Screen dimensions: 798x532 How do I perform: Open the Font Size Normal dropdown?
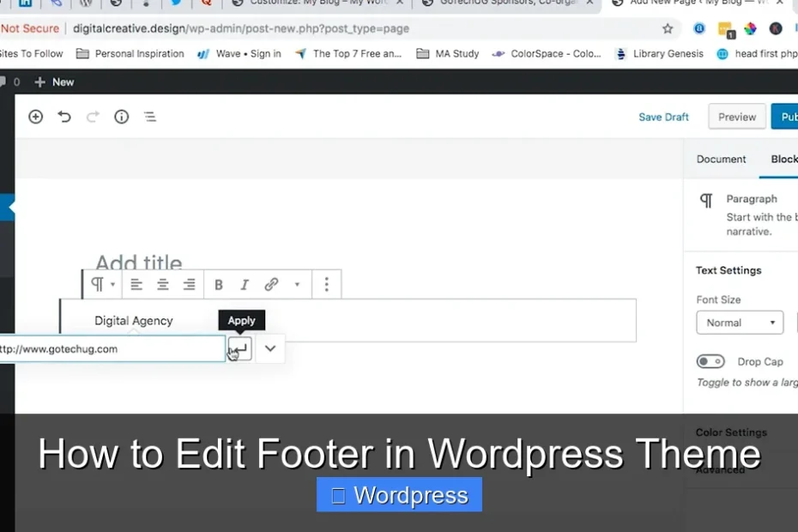point(740,323)
